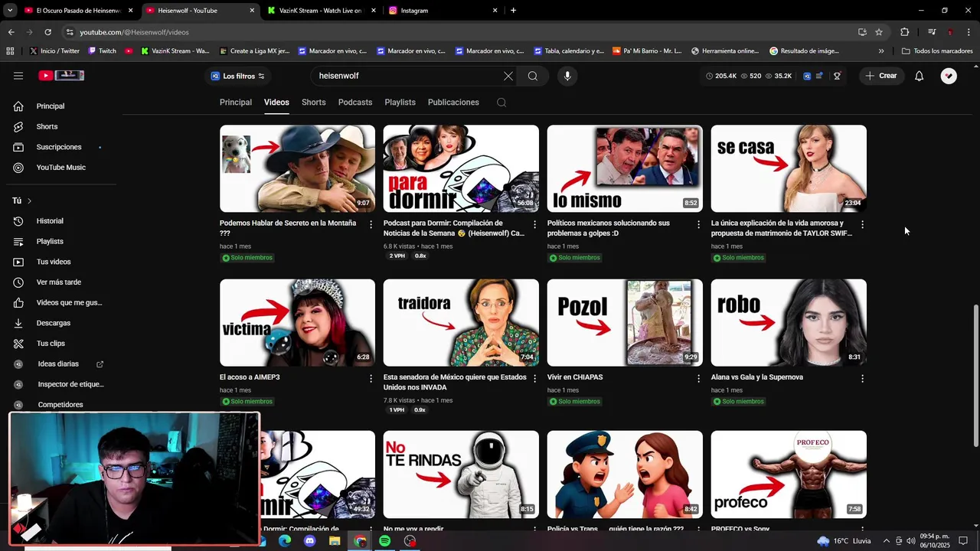Bookmark this page with star icon
Viewport: 980px width, 551px height.
tap(879, 32)
